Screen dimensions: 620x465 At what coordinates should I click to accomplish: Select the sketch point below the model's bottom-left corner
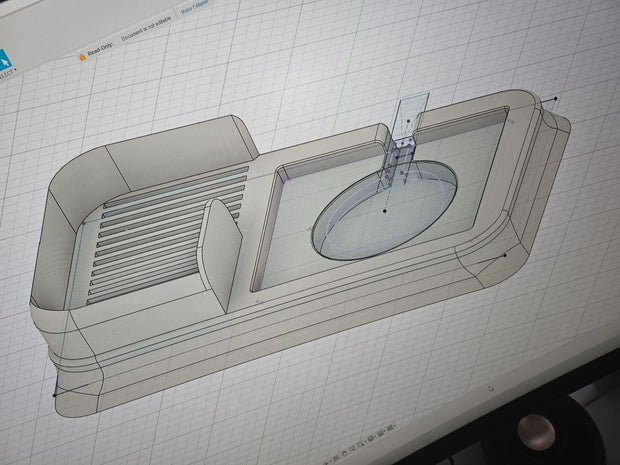[x=54, y=395]
